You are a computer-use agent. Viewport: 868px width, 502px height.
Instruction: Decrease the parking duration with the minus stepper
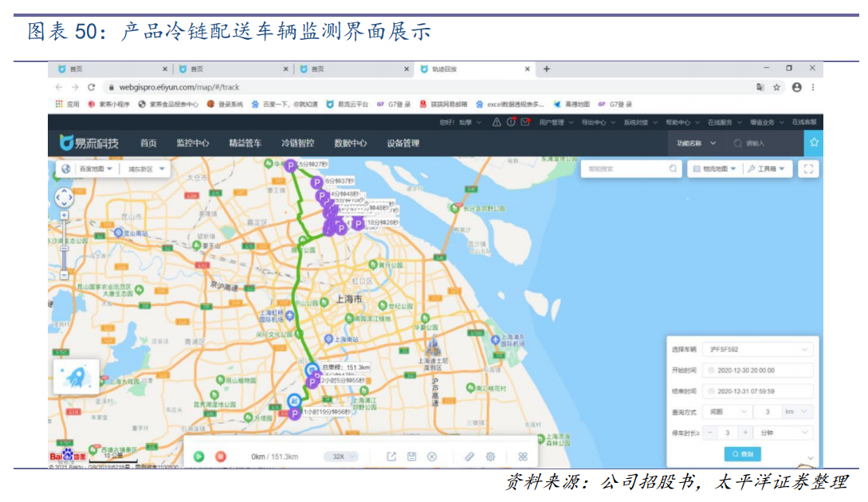(710, 432)
